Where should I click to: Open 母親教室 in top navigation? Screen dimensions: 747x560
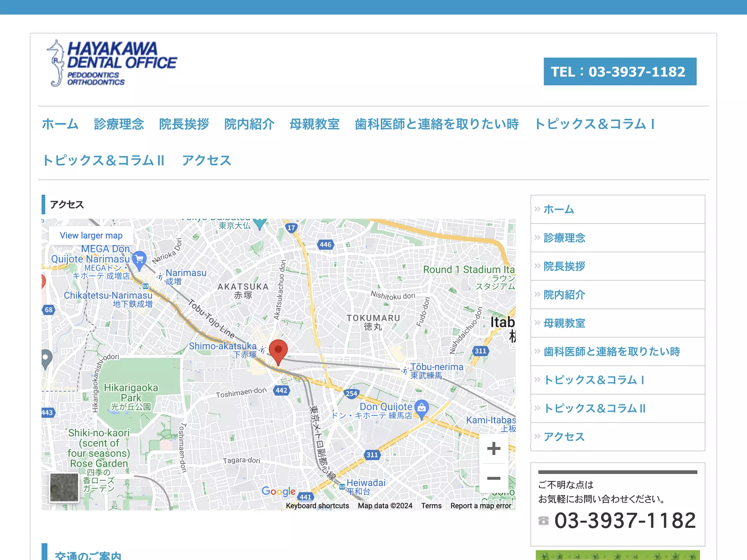314,124
